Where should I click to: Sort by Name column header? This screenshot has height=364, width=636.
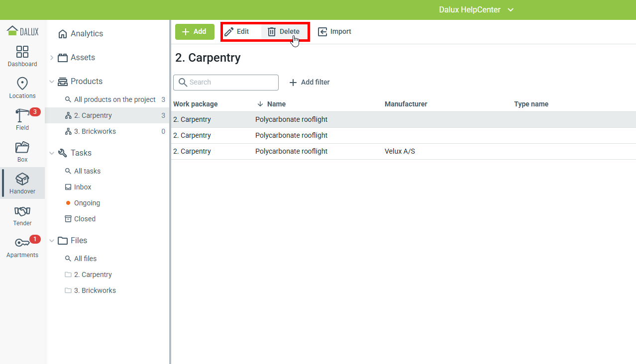(x=276, y=104)
